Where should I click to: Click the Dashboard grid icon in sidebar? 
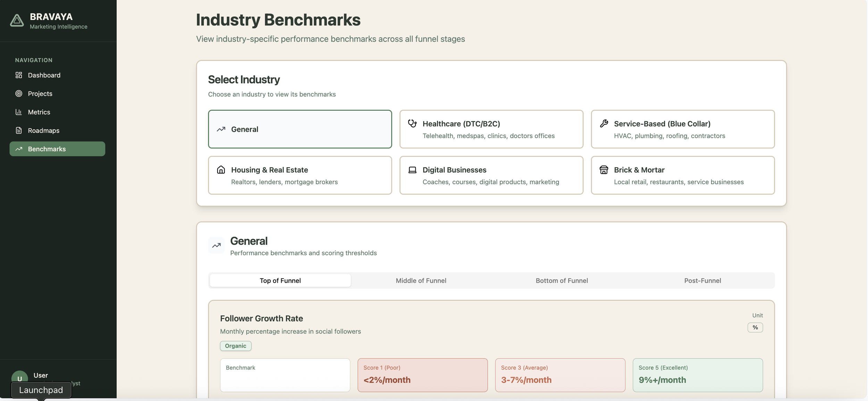[x=19, y=75]
